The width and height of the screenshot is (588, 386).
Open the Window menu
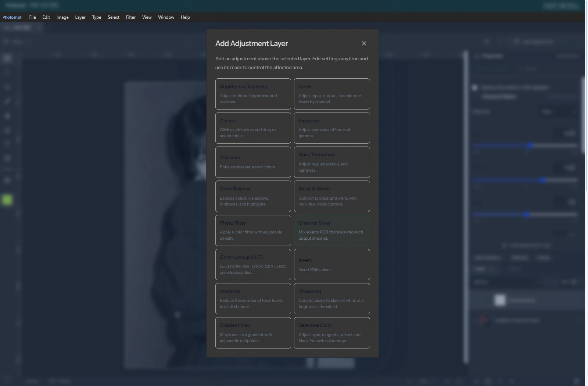coord(166,17)
